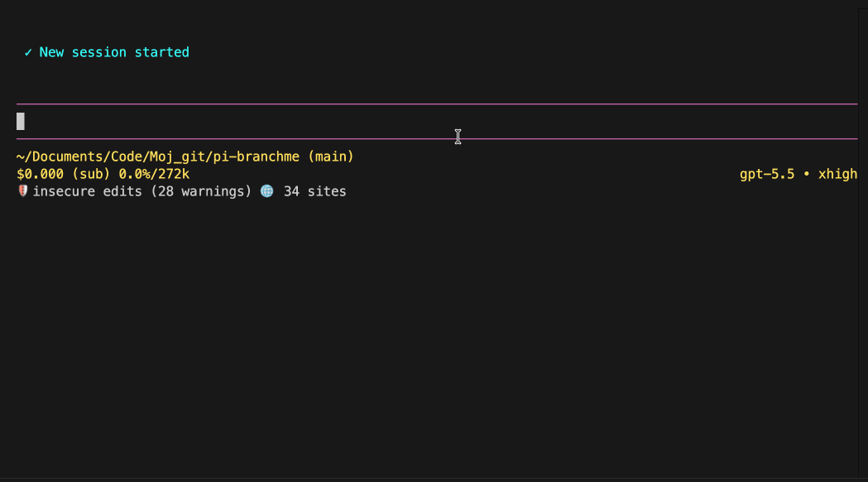Select the "New session started" message
The height and width of the screenshot is (482, 868).
(114, 52)
